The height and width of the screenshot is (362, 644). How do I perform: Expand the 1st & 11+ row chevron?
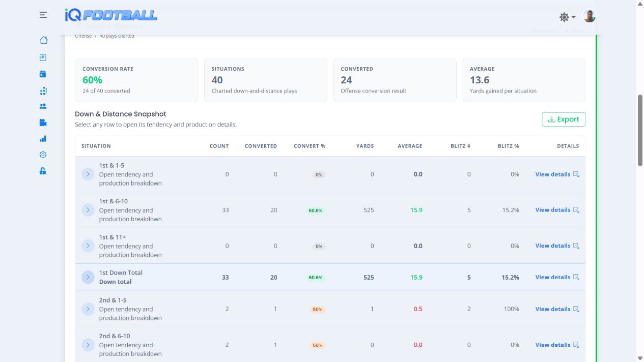point(88,246)
